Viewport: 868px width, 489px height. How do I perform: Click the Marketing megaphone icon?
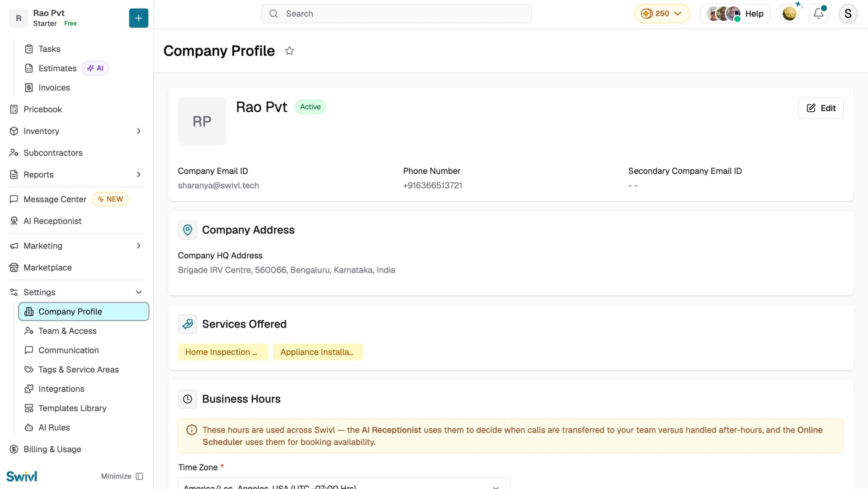tap(14, 246)
